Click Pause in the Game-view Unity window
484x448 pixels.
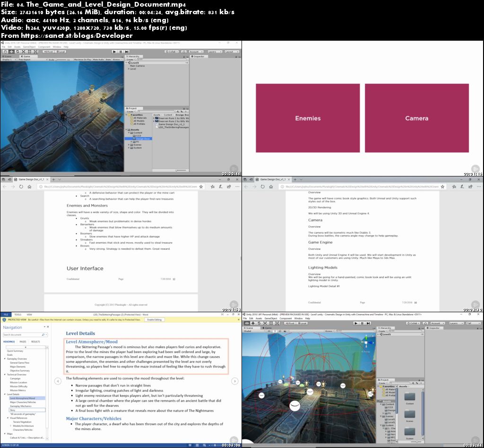tap(121, 52)
